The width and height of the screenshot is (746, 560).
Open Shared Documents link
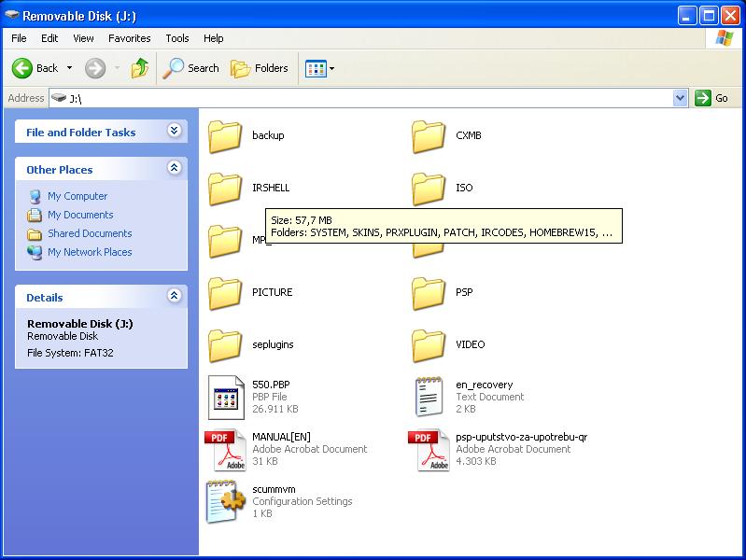tap(90, 233)
